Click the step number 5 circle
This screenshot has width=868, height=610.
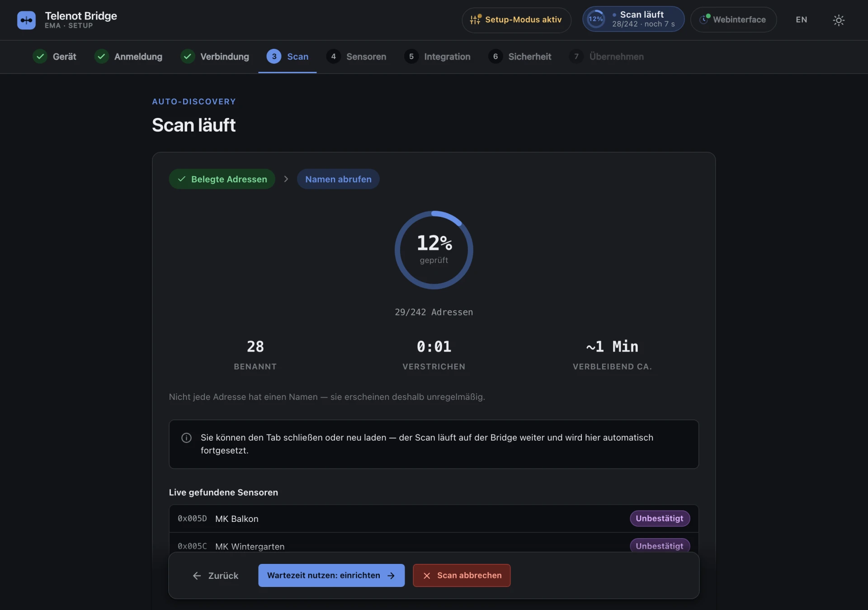pos(411,56)
